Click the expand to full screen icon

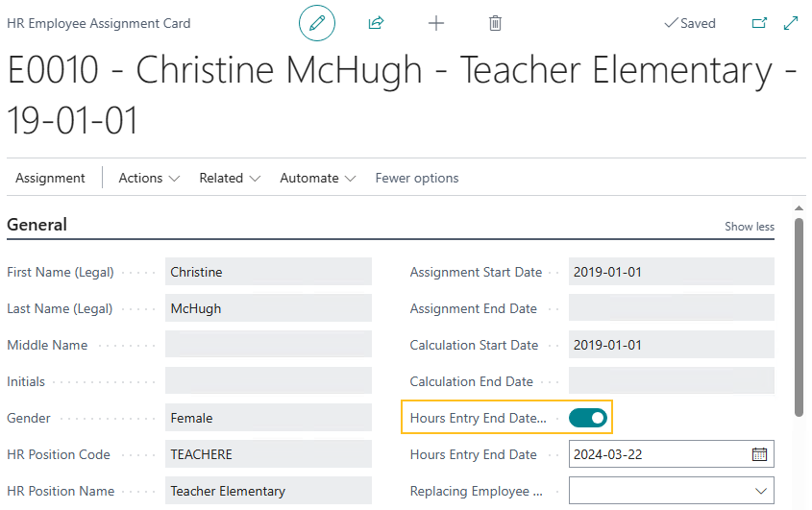coord(792,23)
